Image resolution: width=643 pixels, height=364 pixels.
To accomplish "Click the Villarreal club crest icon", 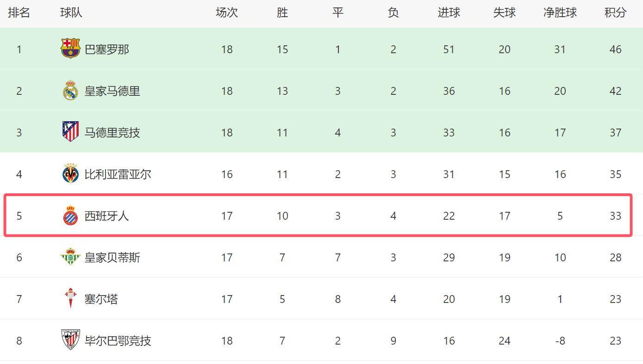I will (x=70, y=174).
